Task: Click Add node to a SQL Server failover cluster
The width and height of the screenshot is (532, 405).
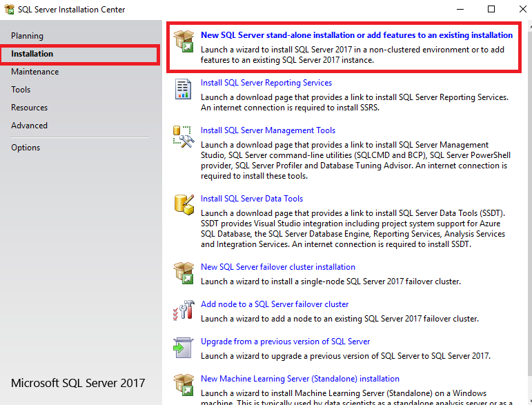Action: point(275,304)
